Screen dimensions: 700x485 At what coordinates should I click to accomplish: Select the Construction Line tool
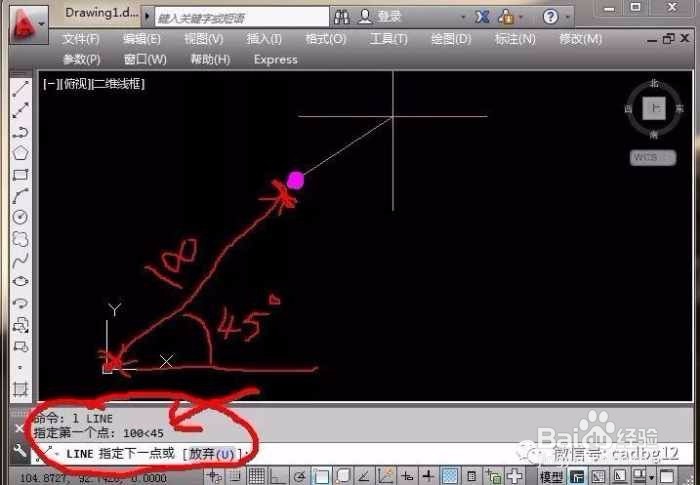(21, 110)
